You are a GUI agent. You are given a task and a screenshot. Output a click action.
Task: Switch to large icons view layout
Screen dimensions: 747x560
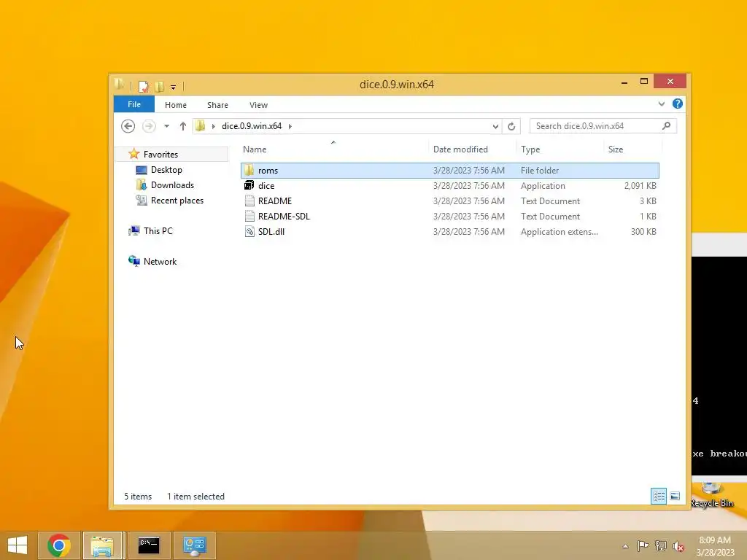point(675,496)
